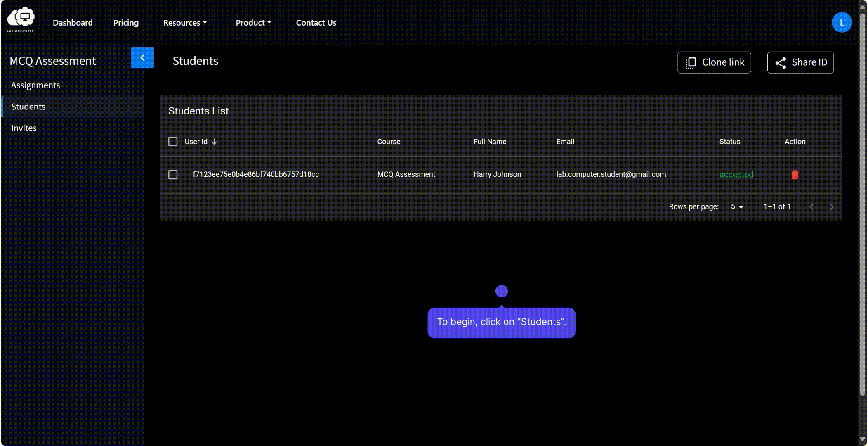Viewport: 868px width, 446px height.
Task: Sort by User Id using the arrow icon
Action: [214, 142]
